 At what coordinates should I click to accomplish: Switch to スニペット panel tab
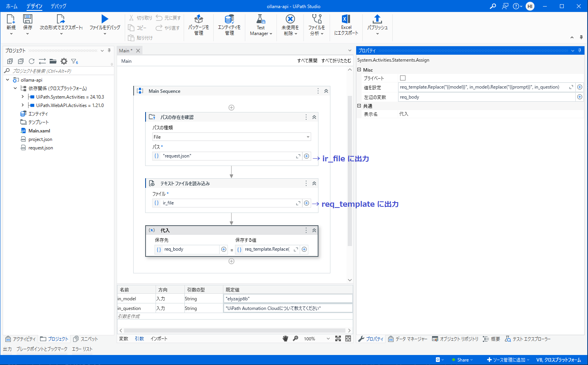pyautogui.click(x=85, y=339)
